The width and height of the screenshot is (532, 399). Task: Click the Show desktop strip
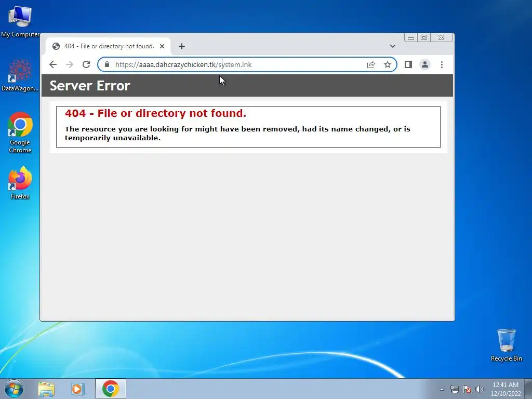pos(528,389)
